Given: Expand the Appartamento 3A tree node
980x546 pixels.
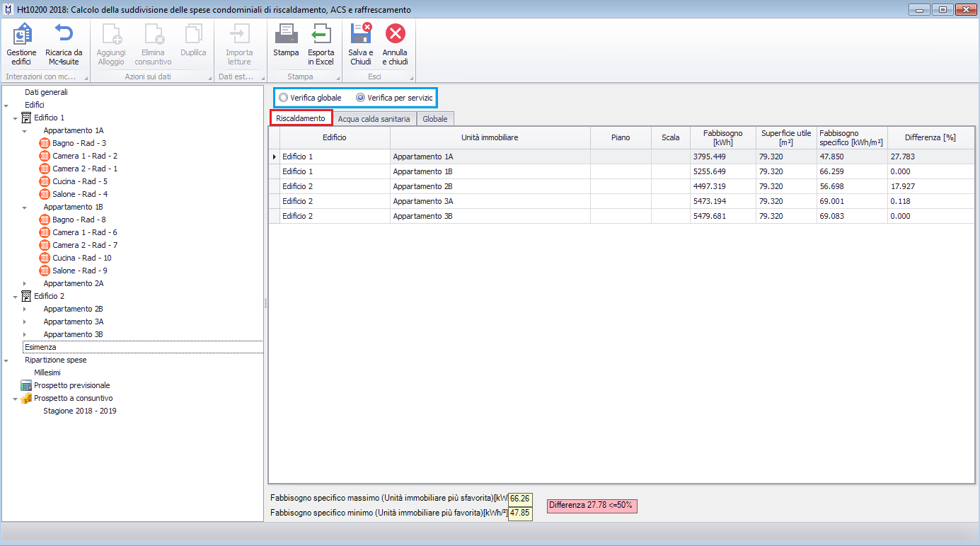Looking at the screenshot, I should pyautogui.click(x=25, y=322).
